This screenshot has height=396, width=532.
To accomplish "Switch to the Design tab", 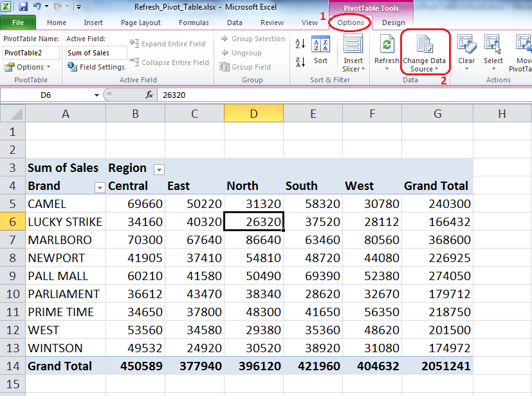I will pyautogui.click(x=392, y=21).
